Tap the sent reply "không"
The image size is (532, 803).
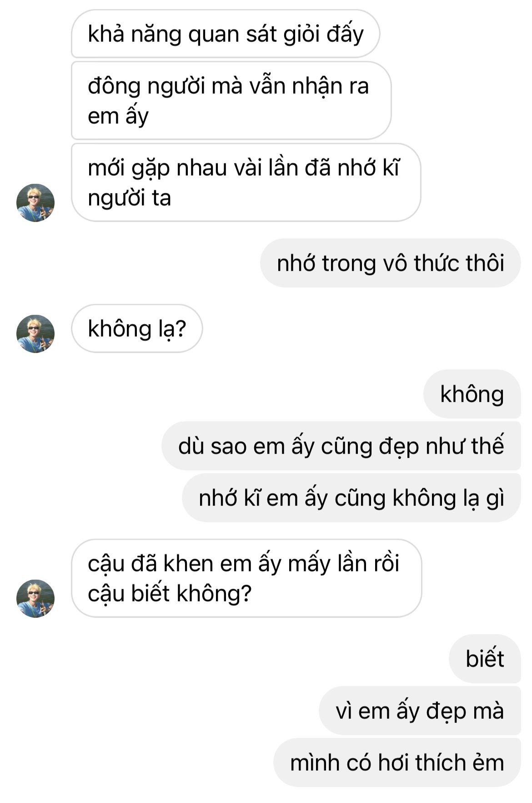(472, 394)
